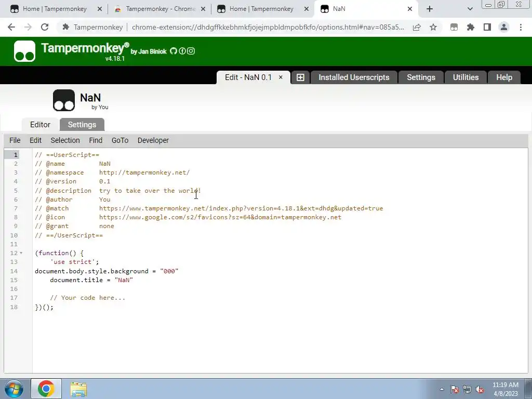Screen dimensions: 532x399
Task: Select the Editor tab
Action: pos(40,125)
